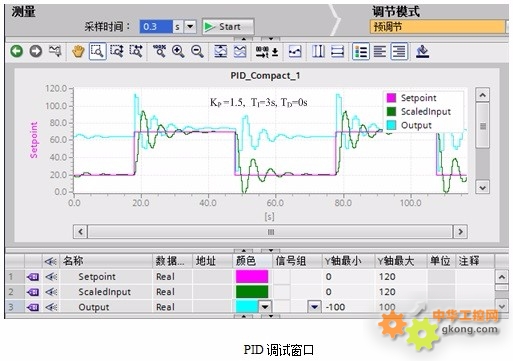Open the Output color dropdown arrow
Image resolution: width=513 pixels, height=361 pixels.
pyautogui.click(x=265, y=306)
